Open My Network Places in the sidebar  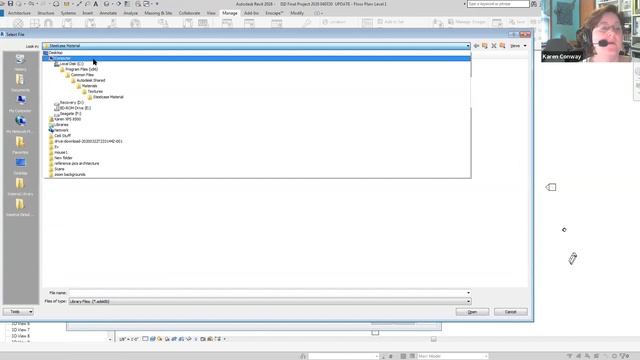point(20,124)
